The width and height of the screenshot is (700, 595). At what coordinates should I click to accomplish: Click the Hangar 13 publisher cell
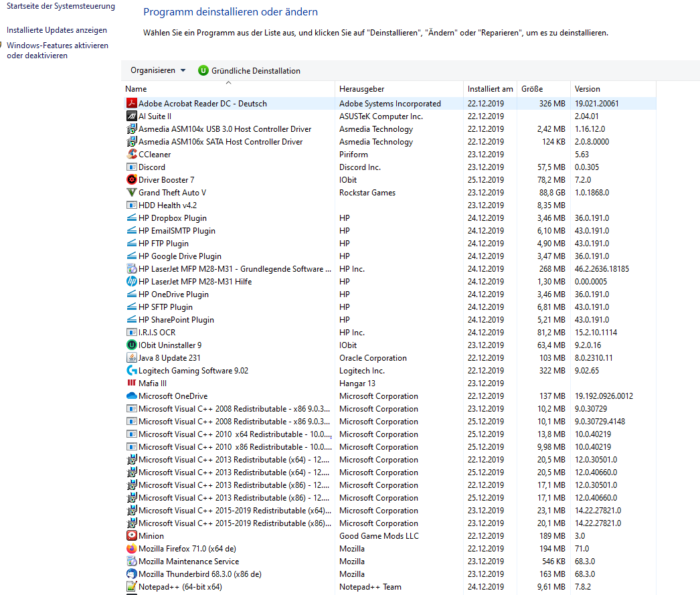pyautogui.click(x=357, y=383)
